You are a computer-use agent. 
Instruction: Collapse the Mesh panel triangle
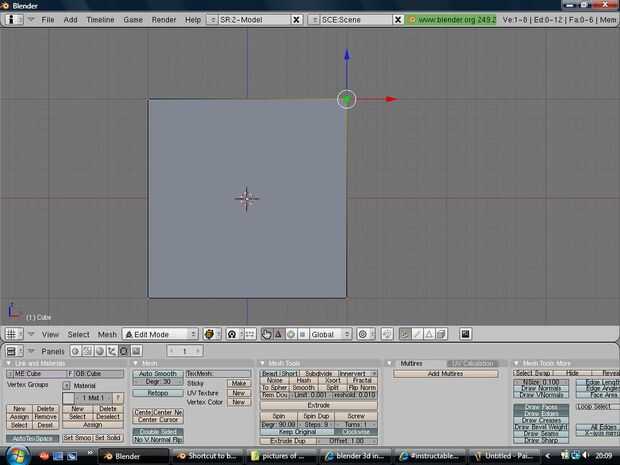135,363
